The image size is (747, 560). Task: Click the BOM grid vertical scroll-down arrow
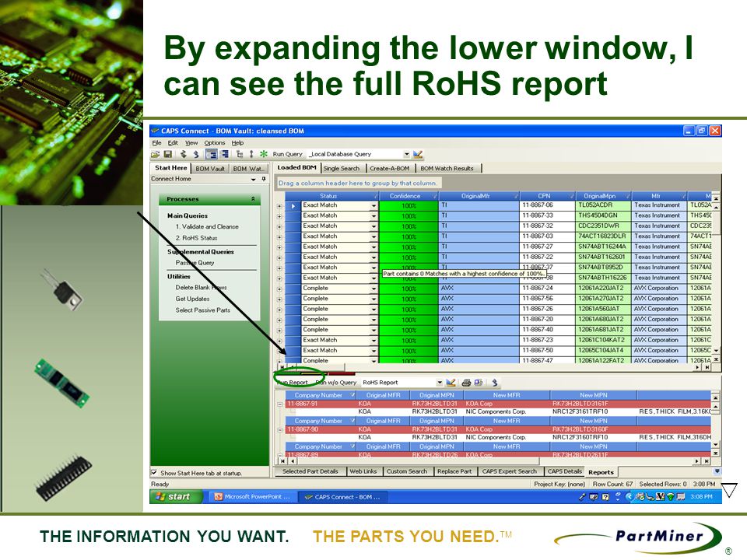point(716,351)
